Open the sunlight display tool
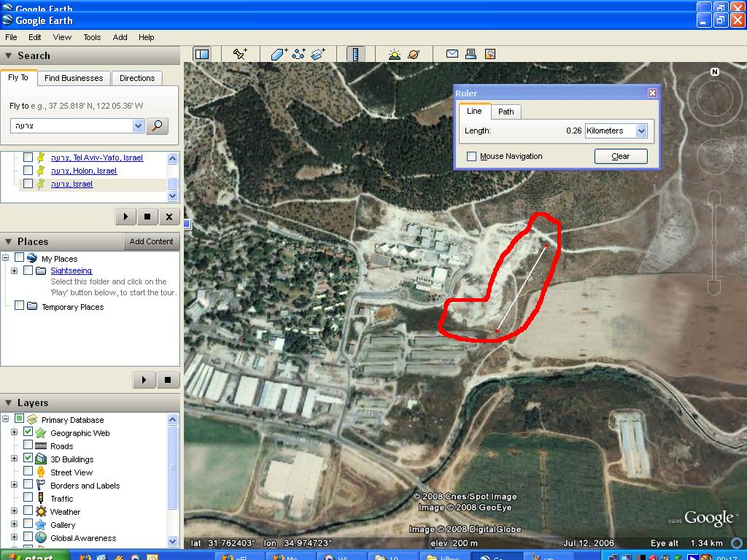This screenshot has height=560, width=747. 394,54
